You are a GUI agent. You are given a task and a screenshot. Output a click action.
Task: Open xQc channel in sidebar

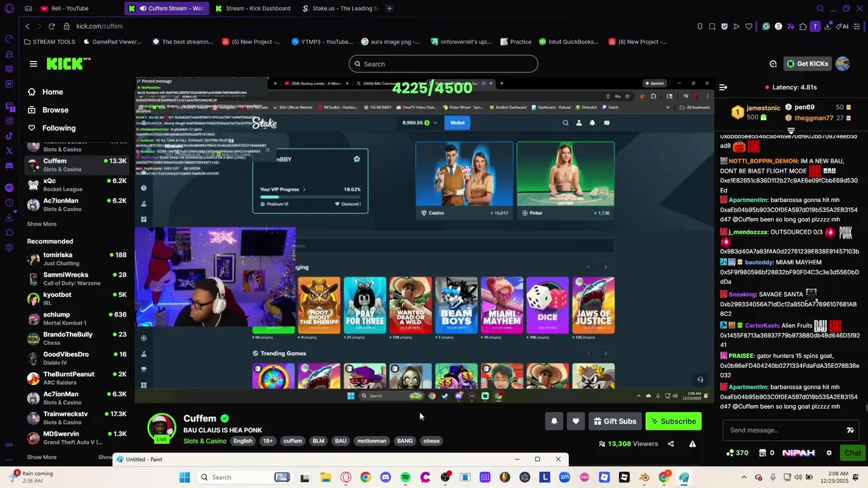tap(77, 185)
